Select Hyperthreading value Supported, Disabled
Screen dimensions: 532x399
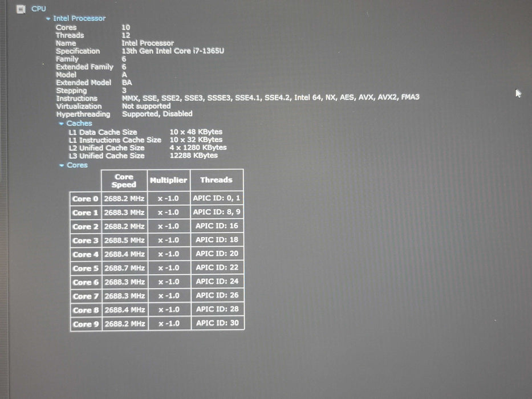tap(157, 113)
